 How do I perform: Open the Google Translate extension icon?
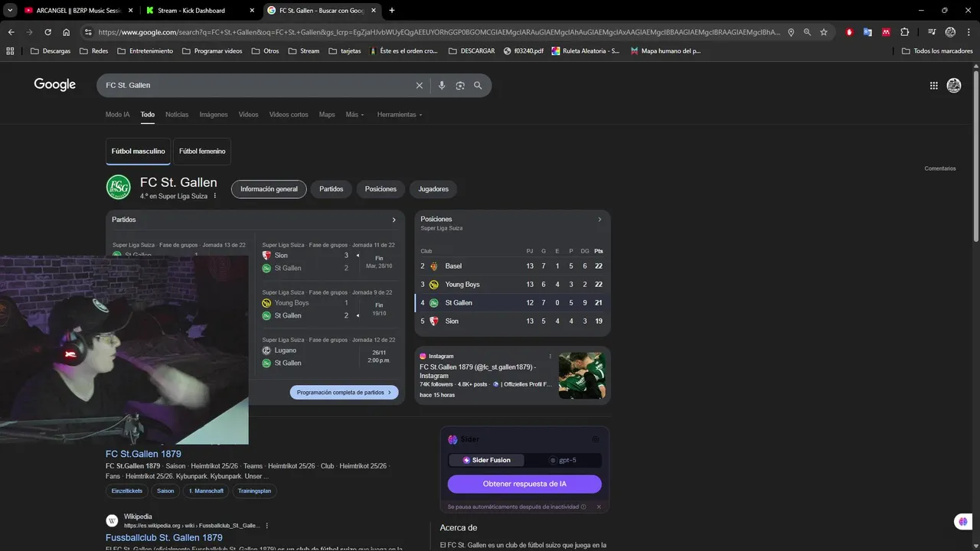[x=867, y=32]
